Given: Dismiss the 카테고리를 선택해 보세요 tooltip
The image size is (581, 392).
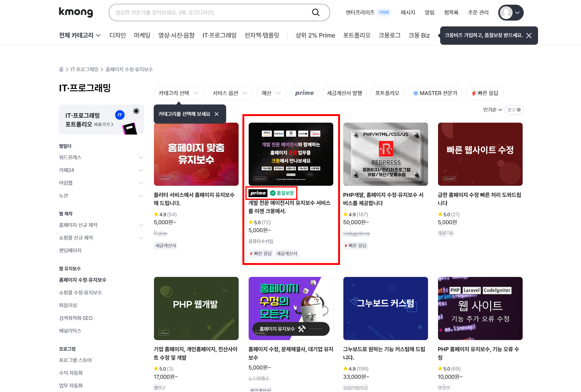Looking at the screenshot, I should 216,114.
